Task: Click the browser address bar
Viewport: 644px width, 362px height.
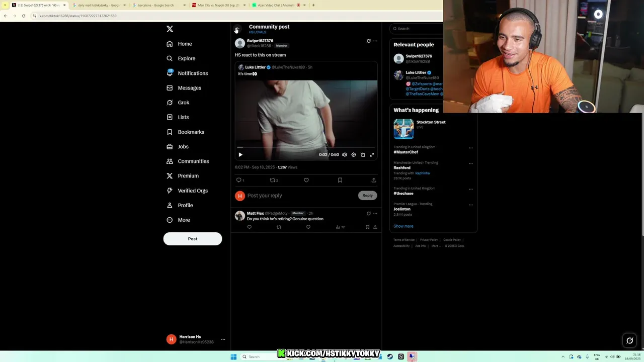Action: (236, 16)
